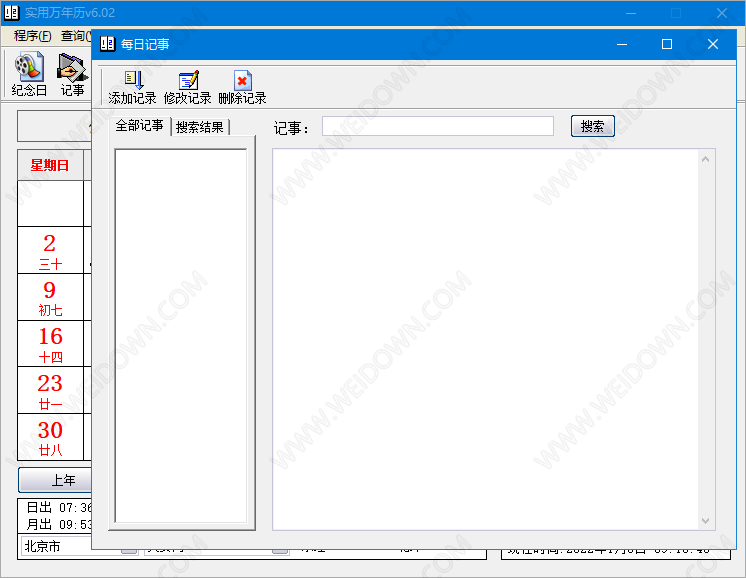Click the 每日记事 dialog title icon
The height and width of the screenshot is (578, 746).
[x=108, y=44]
